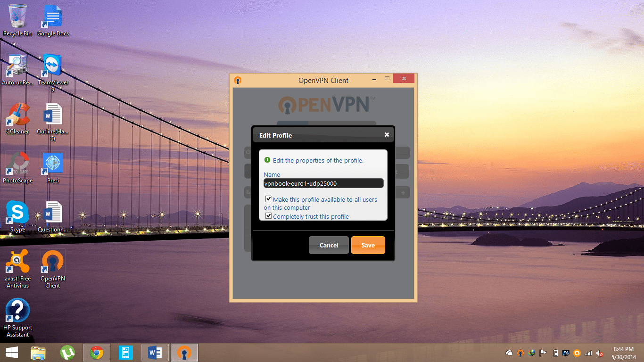Click the muted volume tray icon
Screen dimensions: 644x362
(600, 353)
